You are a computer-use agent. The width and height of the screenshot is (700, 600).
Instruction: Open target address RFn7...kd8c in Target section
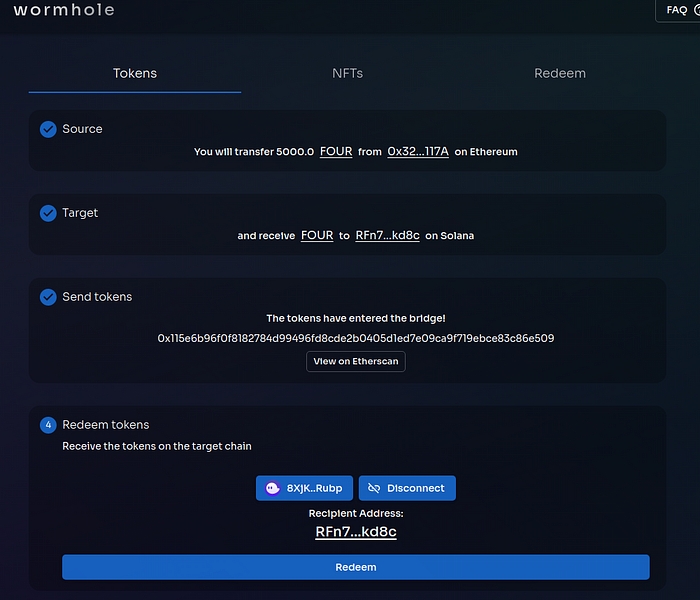(387, 236)
